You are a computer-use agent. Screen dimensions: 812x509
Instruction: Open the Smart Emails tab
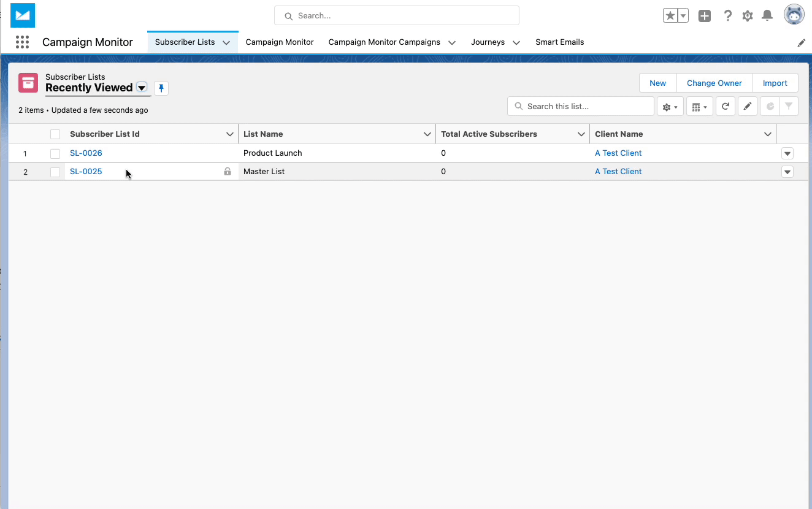pos(559,42)
